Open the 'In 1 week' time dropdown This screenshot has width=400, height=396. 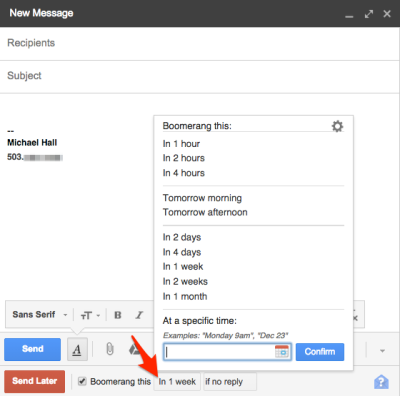click(177, 381)
